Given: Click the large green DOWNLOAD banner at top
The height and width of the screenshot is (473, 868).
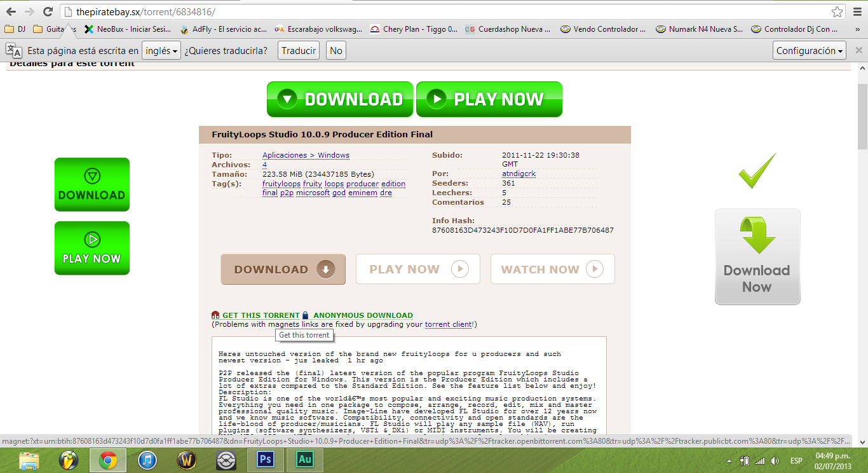Looking at the screenshot, I should [340, 99].
